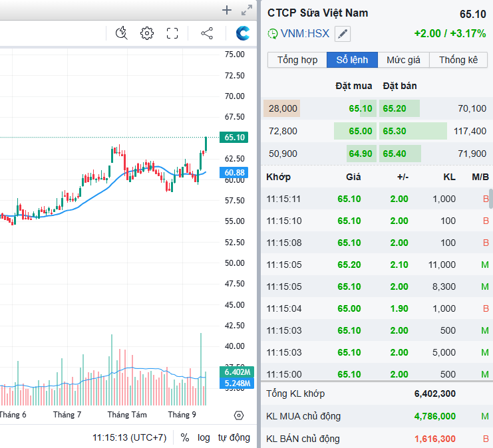Click the plus icon to add panel
Image resolution: width=493 pixels, height=448 pixels.
pos(227,10)
